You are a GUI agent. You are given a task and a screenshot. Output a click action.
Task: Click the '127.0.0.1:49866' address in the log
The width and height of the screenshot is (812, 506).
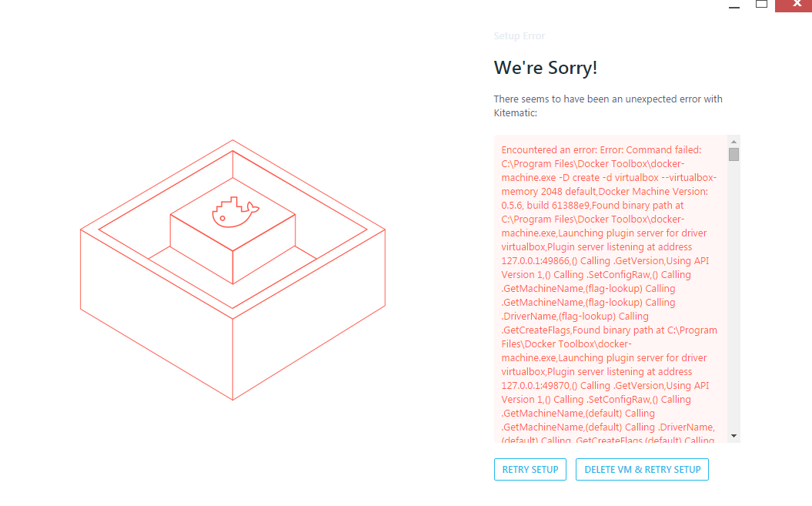[x=536, y=261]
